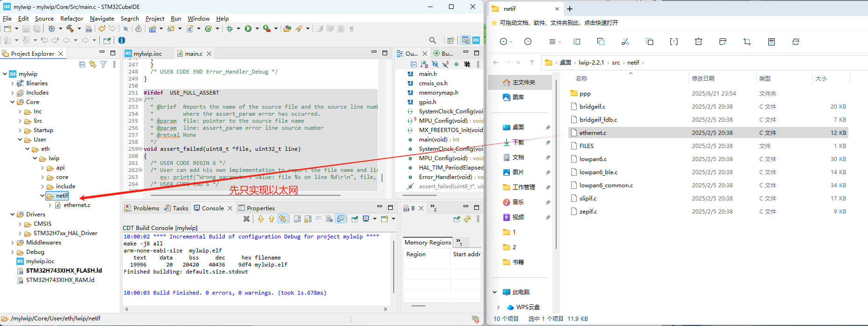Click lwip-2.2.1 in the address breadcrumb

591,63
